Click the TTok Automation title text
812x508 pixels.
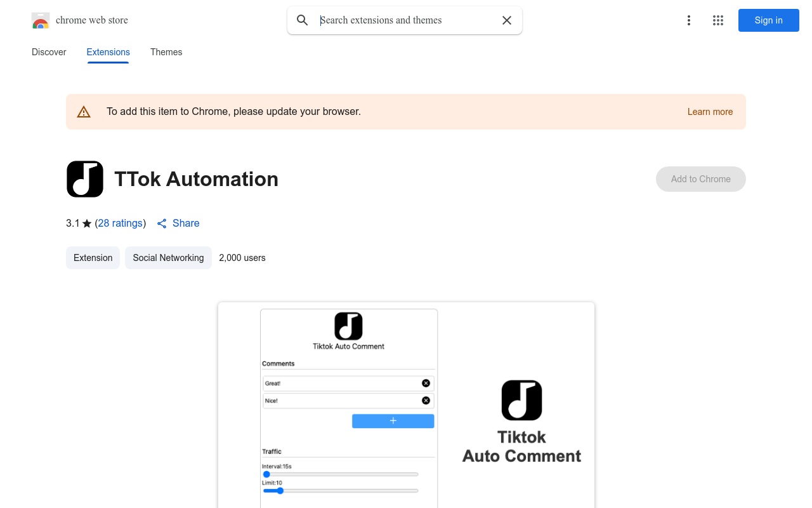pyautogui.click(x=196, y=179)
